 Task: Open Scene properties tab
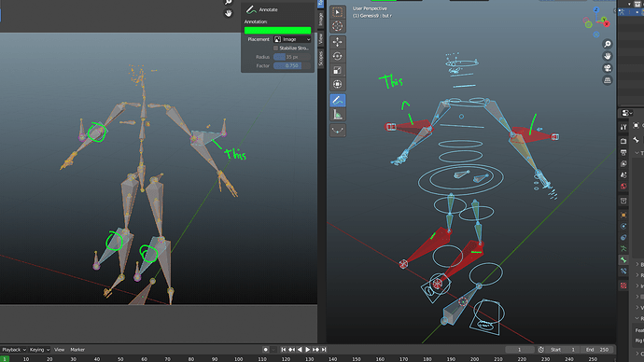click(x=623, y=174)
